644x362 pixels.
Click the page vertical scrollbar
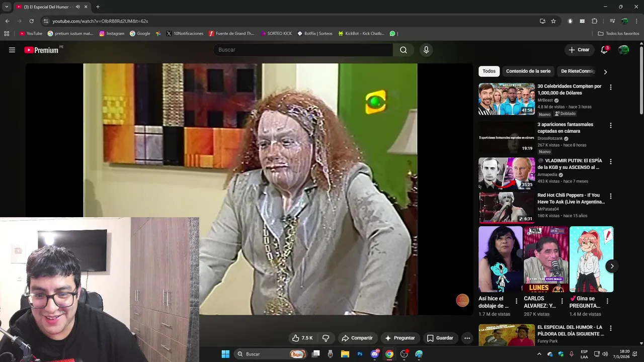(641, 80)
